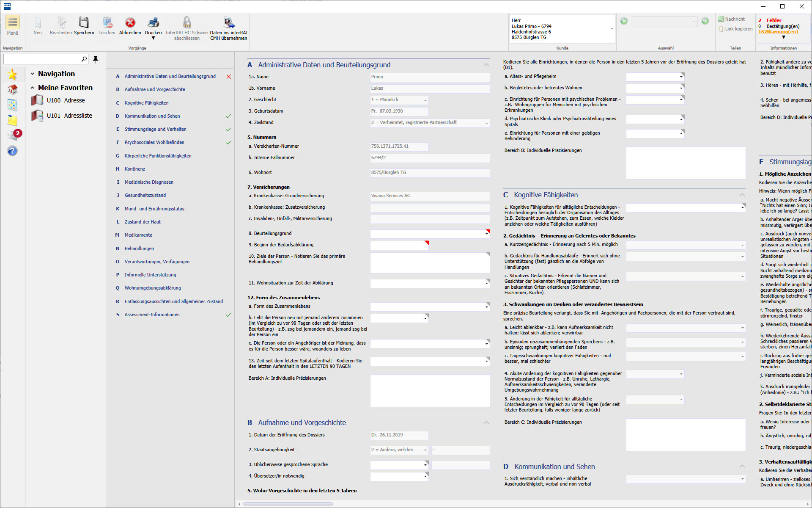The image size is (812, 508).
Task: Go to Medizinische Diagnosen nav item
Action: 149,182
